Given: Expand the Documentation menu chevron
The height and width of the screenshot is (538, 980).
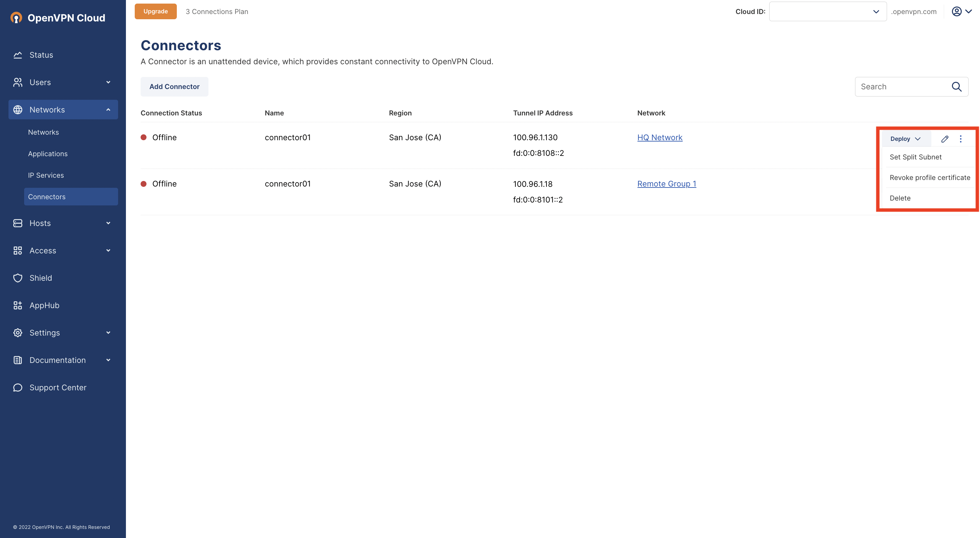Looking at the screenshot, I should click(108, 360).
